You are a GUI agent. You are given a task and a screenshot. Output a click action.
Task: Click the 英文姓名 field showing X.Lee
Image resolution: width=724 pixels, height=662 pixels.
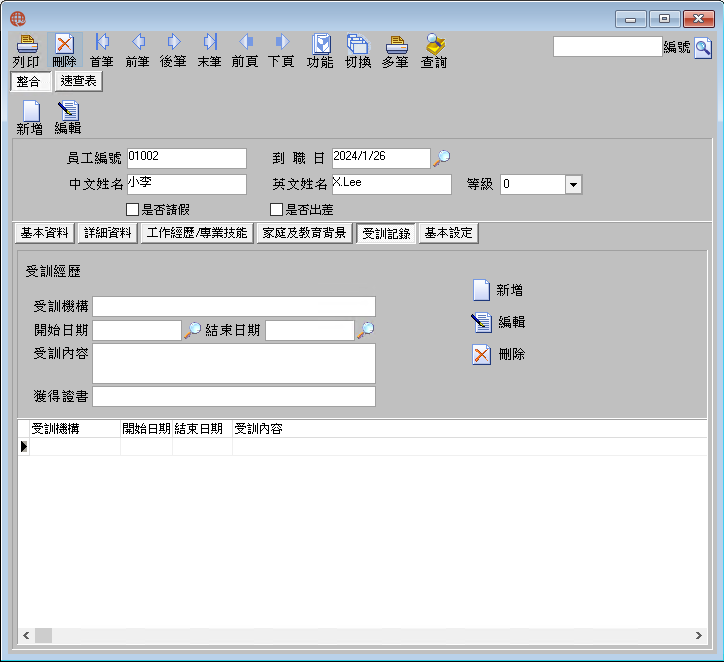click(x=392, y=185)
